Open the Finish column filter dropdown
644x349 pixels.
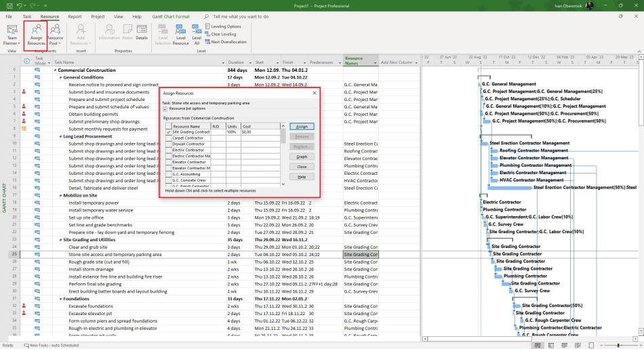click(x=304, y=63)
